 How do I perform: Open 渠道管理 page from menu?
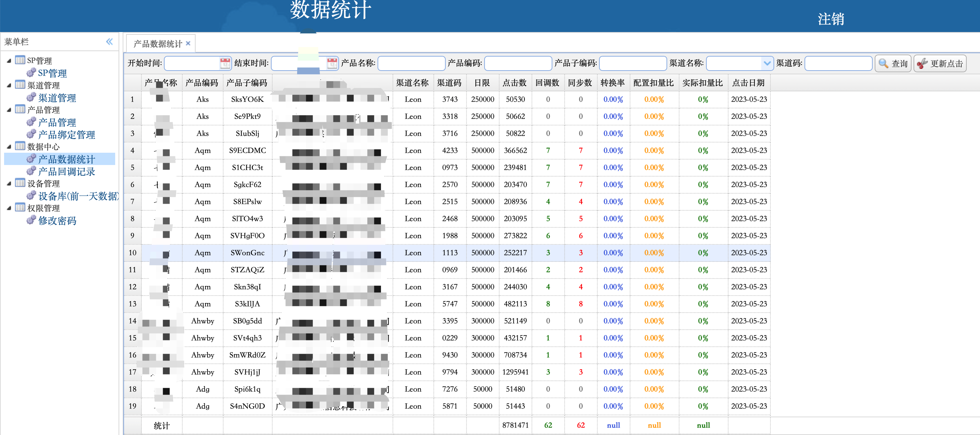[x=57, y=98]
